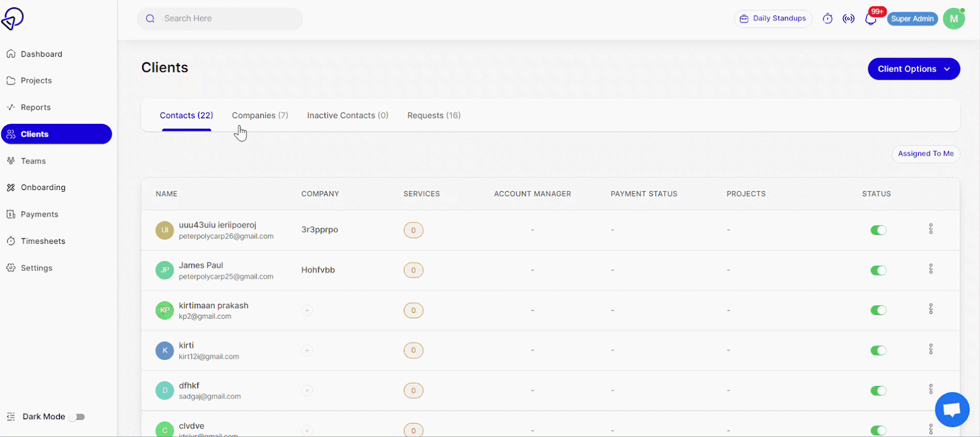Click the app logo in the sidebar

point(12,19)
